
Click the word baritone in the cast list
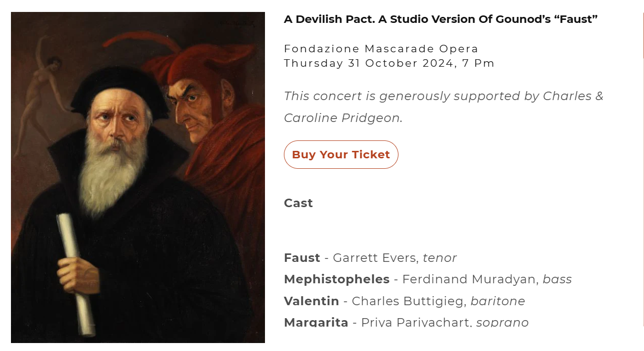[x=498, y=301]
